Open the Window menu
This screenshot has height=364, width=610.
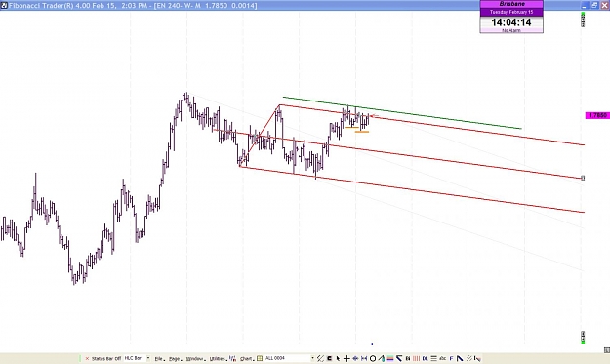(194, 358)
